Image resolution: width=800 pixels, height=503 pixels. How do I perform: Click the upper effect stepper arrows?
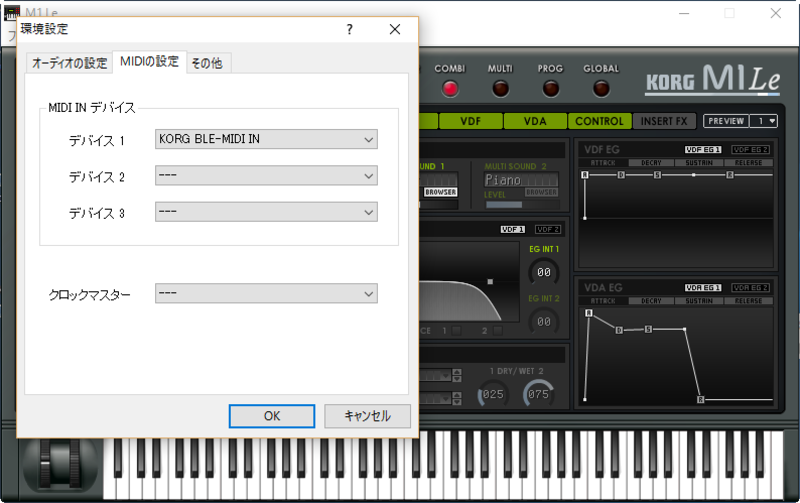coord(457,375)
